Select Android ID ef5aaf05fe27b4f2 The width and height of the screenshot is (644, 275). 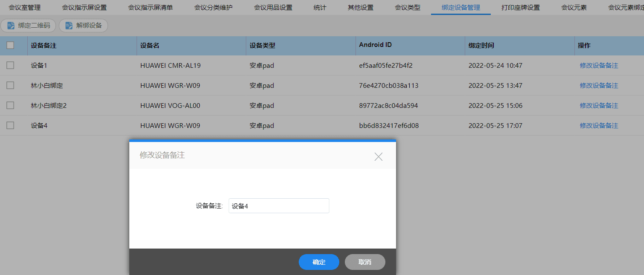386,66
